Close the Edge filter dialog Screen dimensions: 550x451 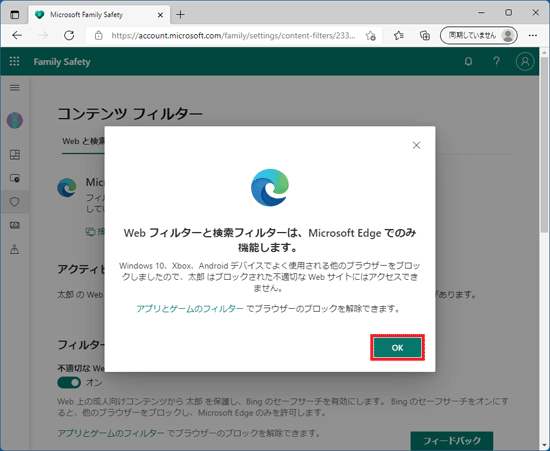(x=416, y=145)
